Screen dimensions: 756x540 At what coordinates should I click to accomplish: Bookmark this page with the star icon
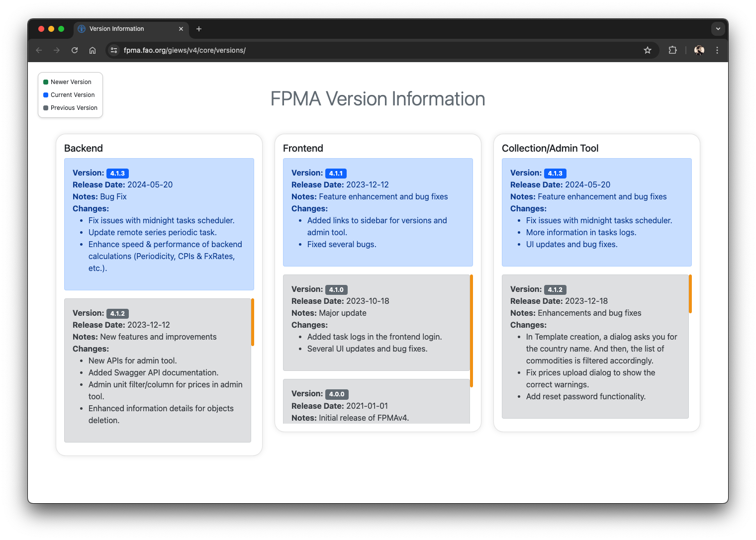point(648,50)
